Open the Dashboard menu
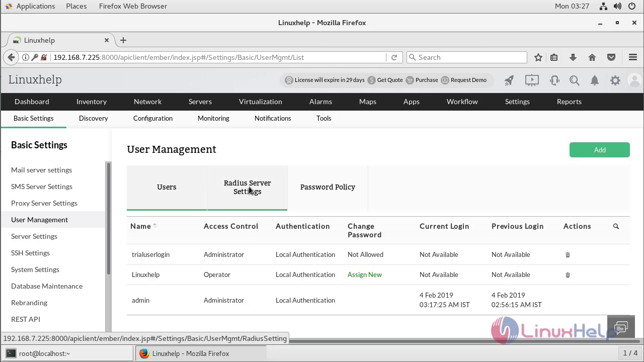Viewport: 644px width, 362px height. click(x=32, y=102)
